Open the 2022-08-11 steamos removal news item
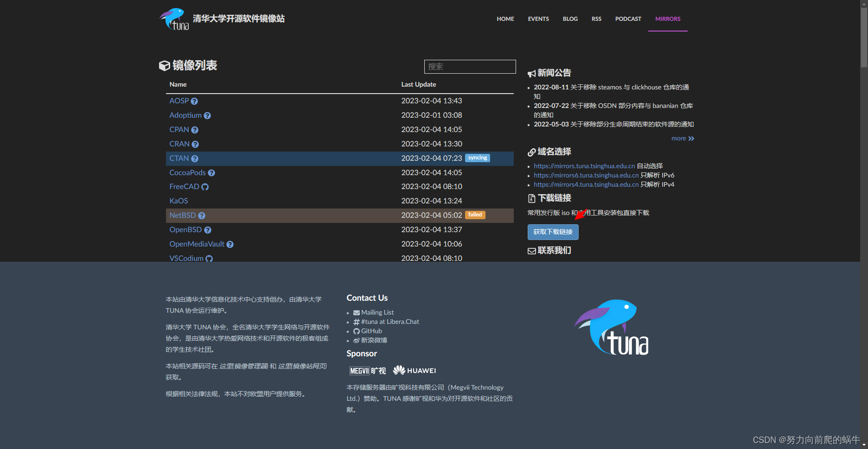The height and width of the screenshot is (449, 868). [611, 92]
